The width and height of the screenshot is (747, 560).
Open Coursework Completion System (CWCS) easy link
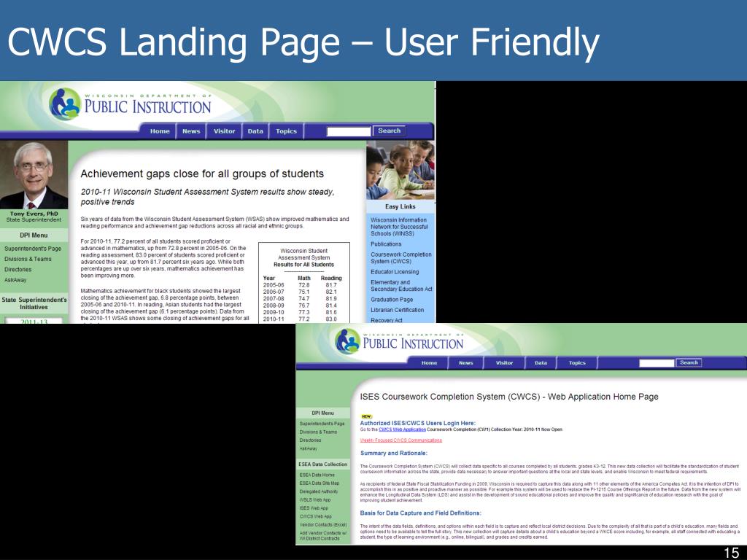[x=401, y=257]
